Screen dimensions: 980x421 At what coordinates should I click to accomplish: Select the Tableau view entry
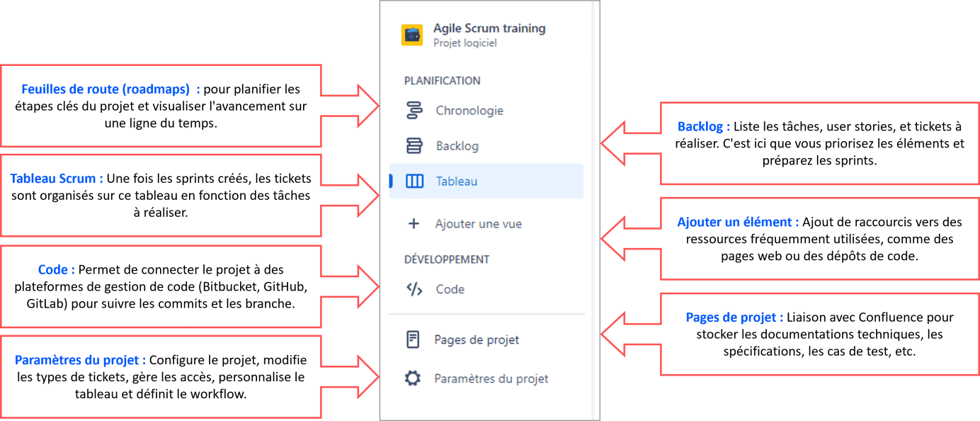pyautogui.click(x=486, y=181)
